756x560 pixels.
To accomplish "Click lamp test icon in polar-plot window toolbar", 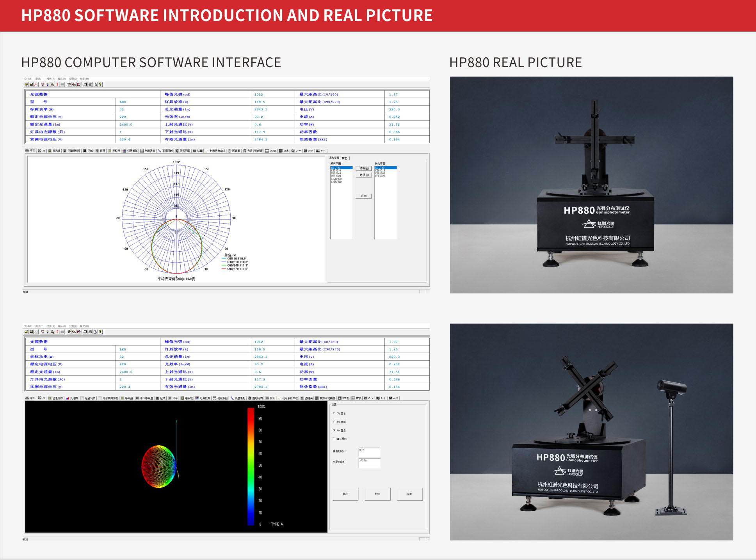I will point(43,84).
